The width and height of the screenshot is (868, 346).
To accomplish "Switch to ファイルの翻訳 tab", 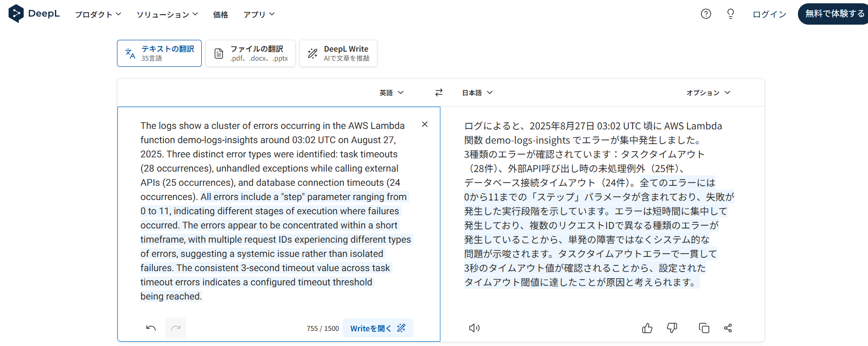I will pos(251,53).
